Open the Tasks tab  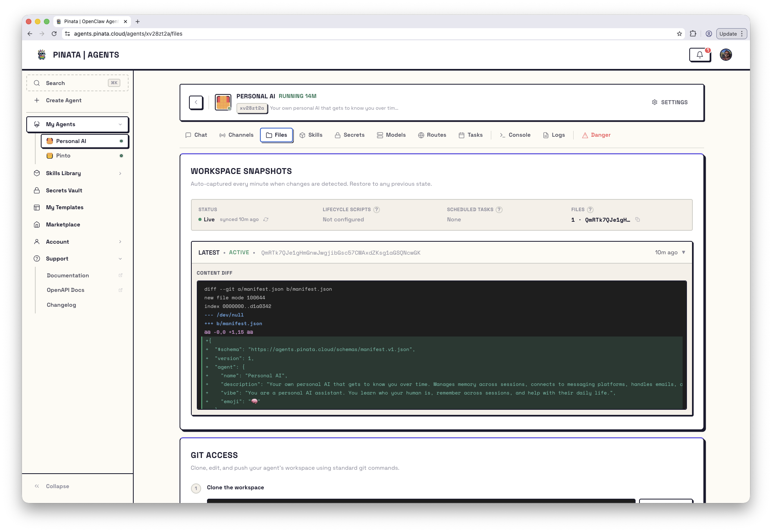[470, 135]
